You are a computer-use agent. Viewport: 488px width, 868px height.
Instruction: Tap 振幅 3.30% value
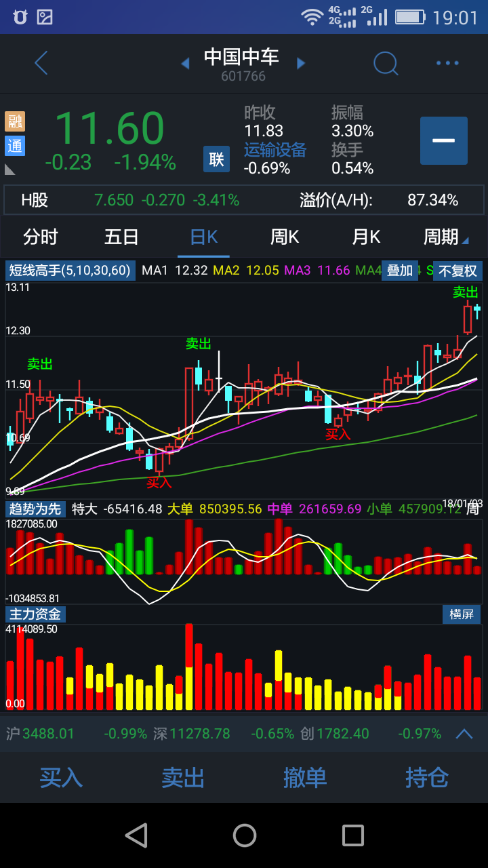(x=352, y=121)
